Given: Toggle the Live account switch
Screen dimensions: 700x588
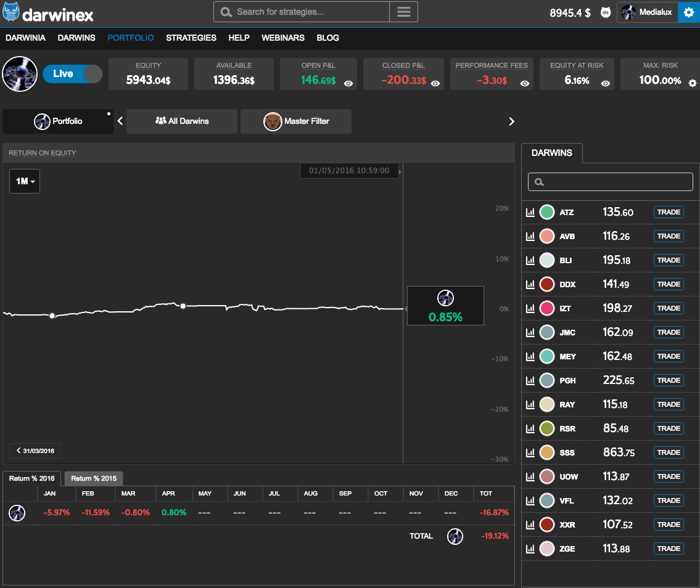Looking at the screenshot, I should pos(72,74).
